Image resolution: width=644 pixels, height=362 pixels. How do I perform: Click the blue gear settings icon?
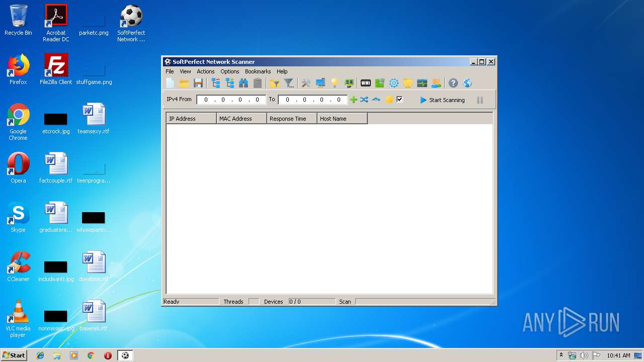[x=394, y=83]
